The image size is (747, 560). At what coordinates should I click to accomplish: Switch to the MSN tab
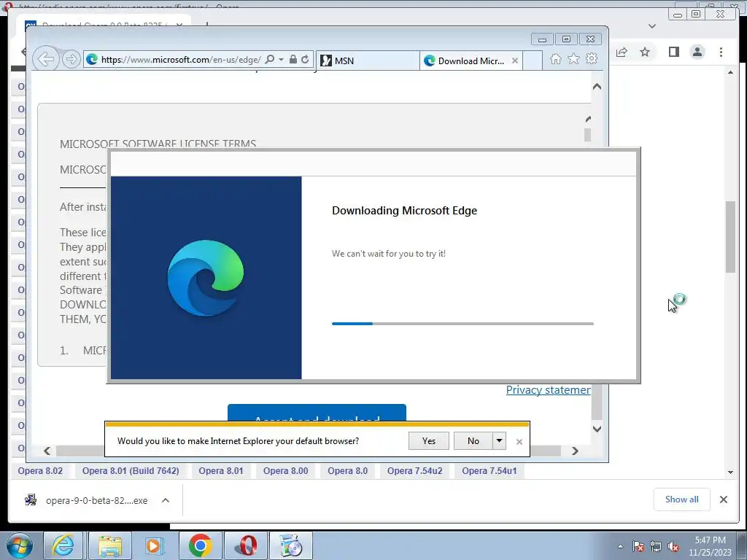368,61
